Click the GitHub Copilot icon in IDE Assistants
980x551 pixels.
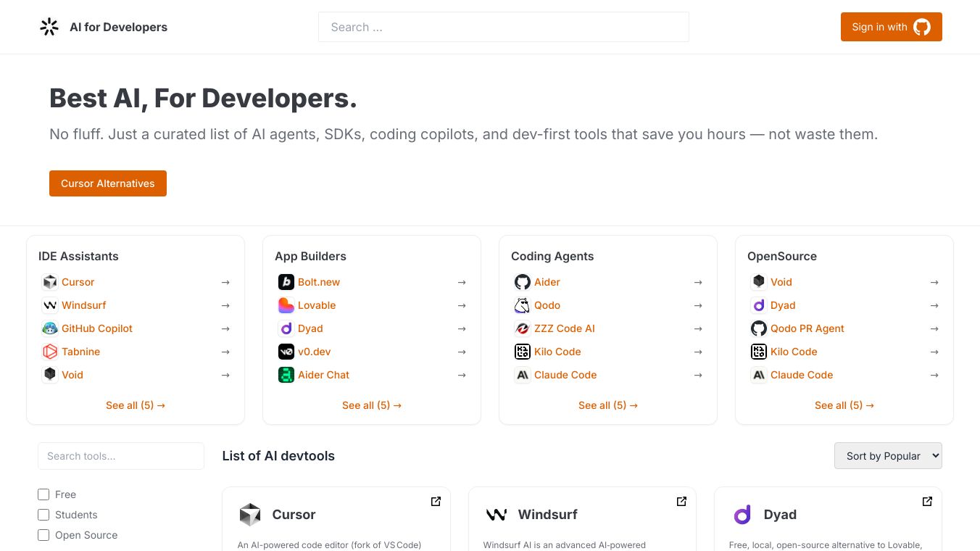(50, 328)
